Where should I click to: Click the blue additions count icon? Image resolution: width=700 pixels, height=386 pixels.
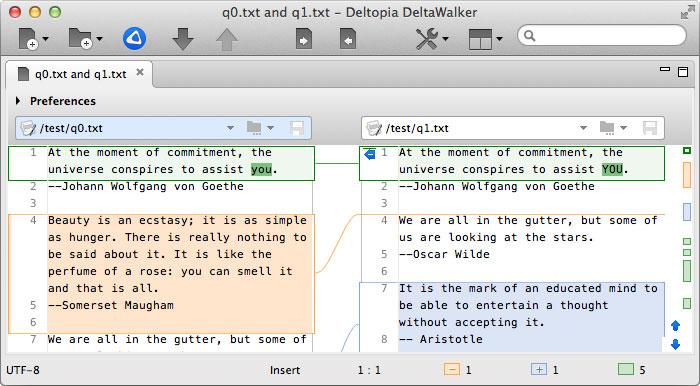click(539, 369)
